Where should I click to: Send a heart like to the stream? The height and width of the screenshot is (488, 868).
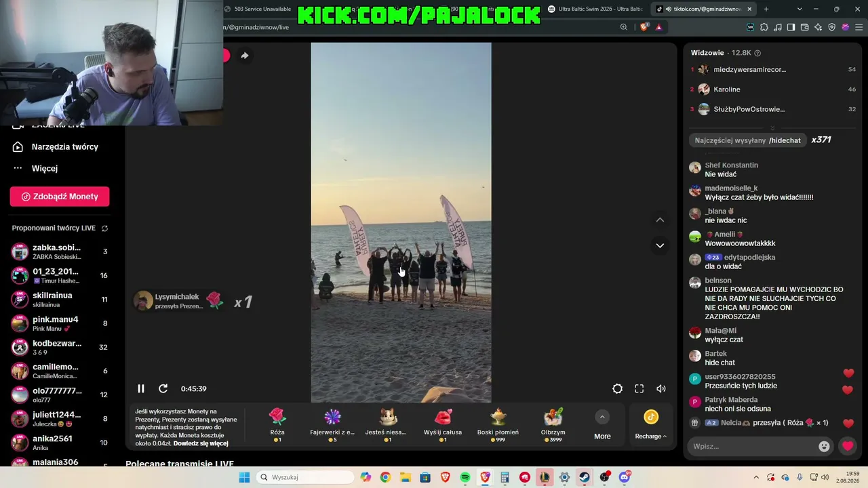[x=848, y=446]
